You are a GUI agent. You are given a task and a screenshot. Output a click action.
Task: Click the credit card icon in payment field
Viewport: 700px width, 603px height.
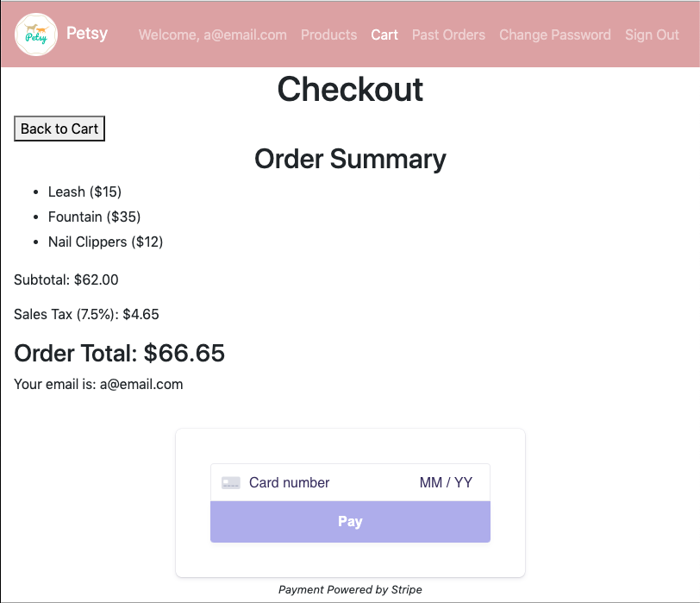pyautogui.click(x=231, y=483)
